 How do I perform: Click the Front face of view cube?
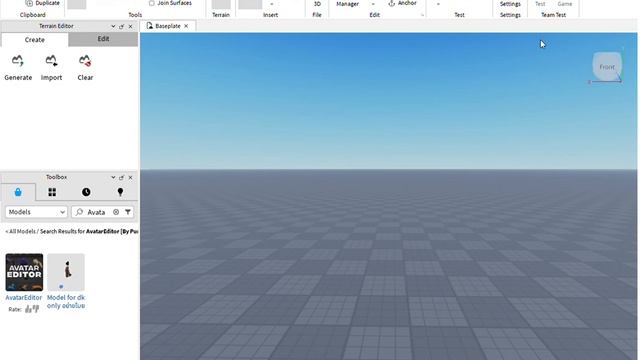pyautogui.click(x=607, y=67)
